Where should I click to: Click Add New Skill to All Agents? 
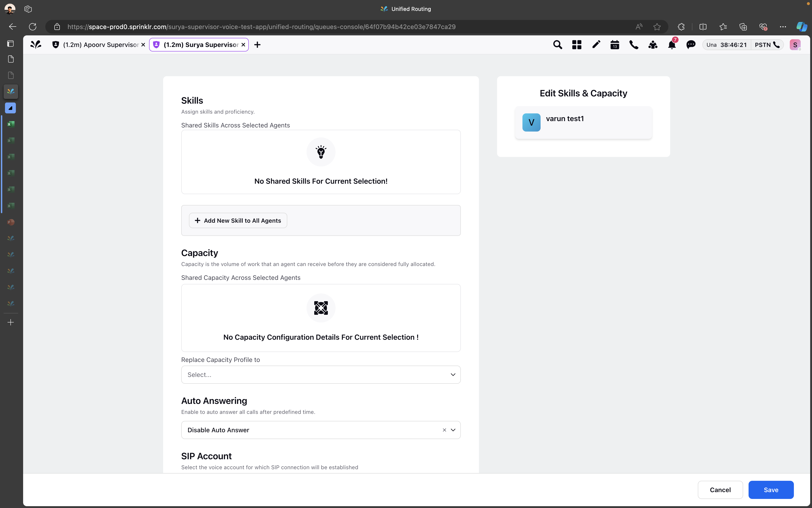tap(238, 220)
